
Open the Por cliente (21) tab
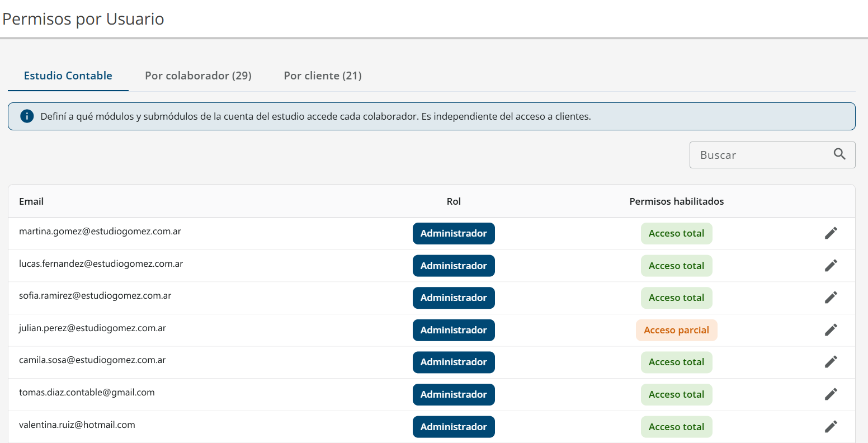[323, 76]
